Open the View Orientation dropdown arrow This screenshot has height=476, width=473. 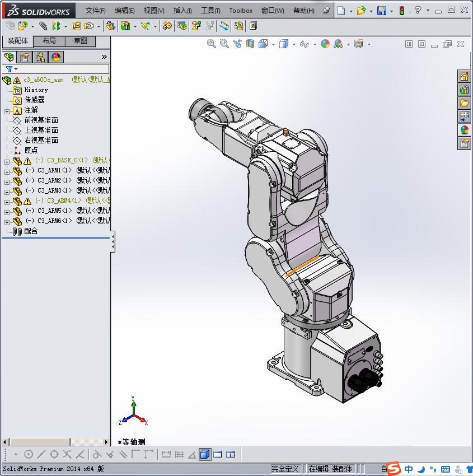point(273,44)
